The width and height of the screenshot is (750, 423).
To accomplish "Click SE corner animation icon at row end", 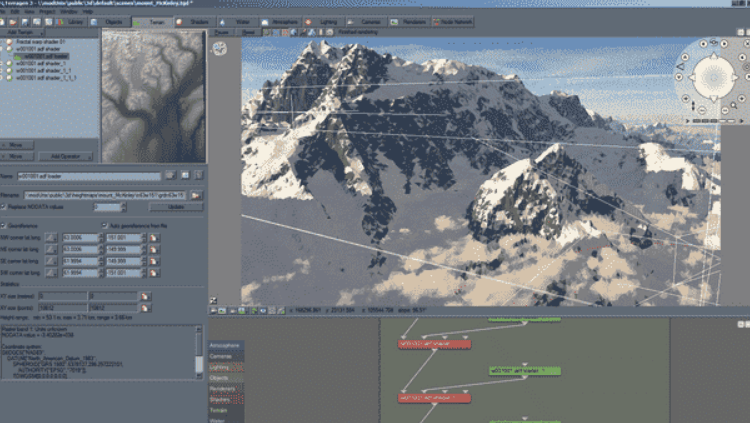I will pyautogui.click(x=154, y=261).
